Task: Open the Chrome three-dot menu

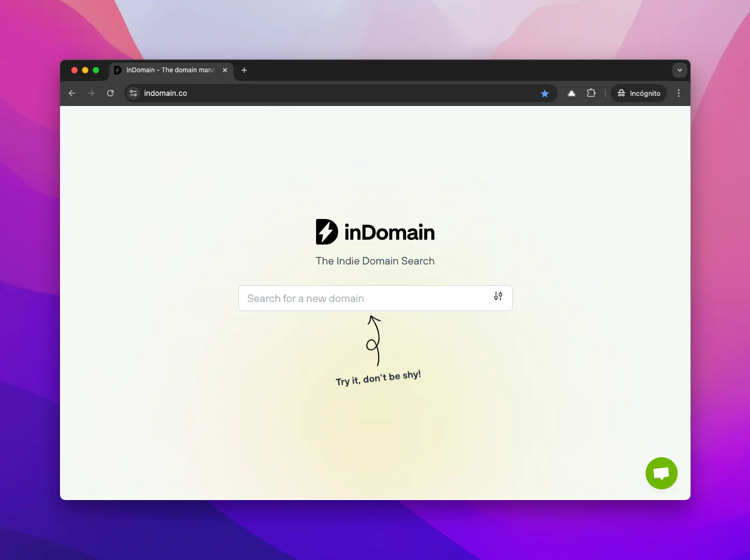Action: [679, 93]
